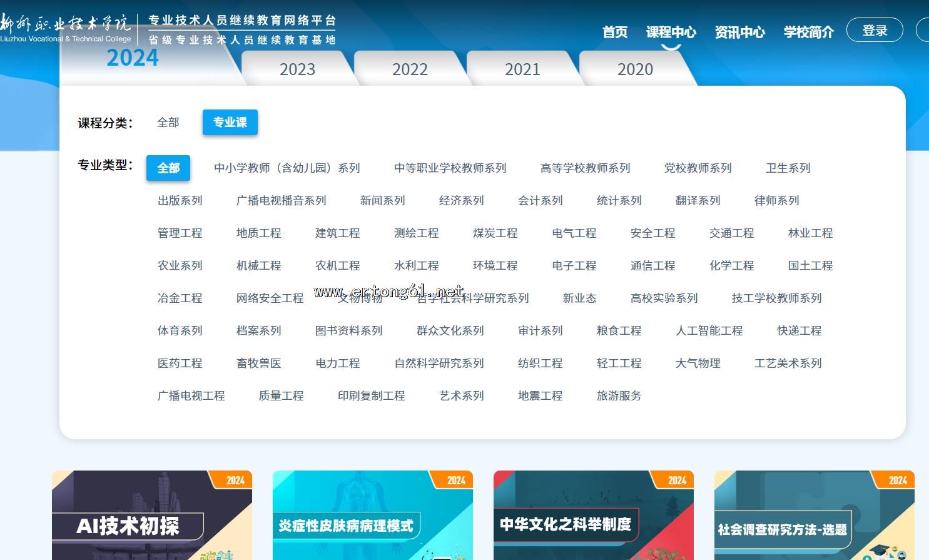Choose the 会计系列 category
Screen dimensions: 929x560
540,201
